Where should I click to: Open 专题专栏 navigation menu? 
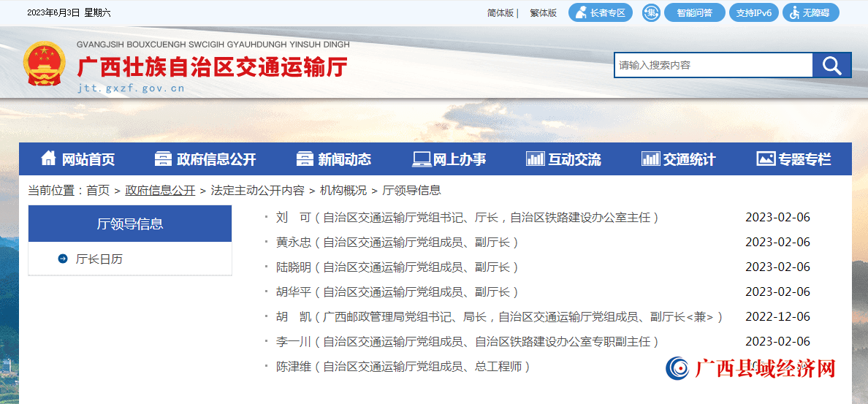pyautogui.click(x=793, y=159)
